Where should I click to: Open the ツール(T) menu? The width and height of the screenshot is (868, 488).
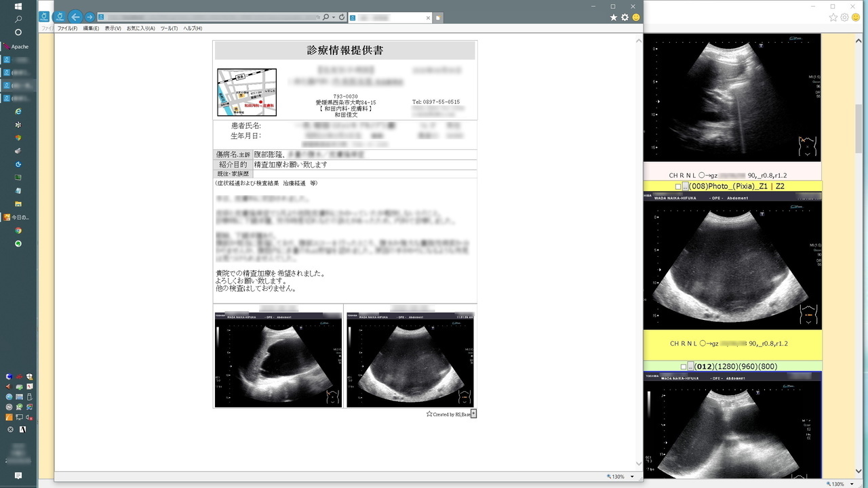pyautogui.click(x=169, y=28)
